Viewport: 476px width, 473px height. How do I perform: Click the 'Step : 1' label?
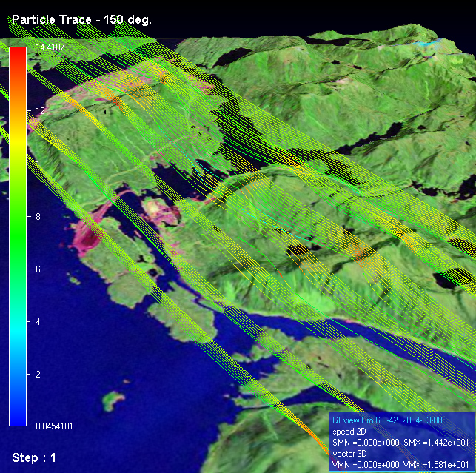click(34, 457)
